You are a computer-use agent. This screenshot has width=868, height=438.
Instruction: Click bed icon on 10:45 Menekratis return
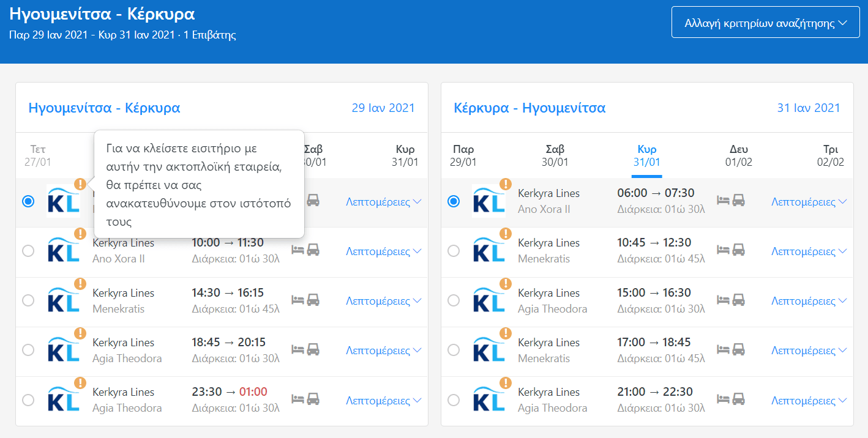tap(723, 250)
